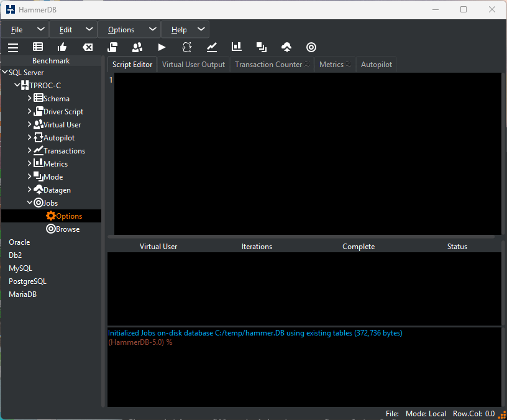
Task: Click the Jobs target toolbar icon
Action: point(311,47)
